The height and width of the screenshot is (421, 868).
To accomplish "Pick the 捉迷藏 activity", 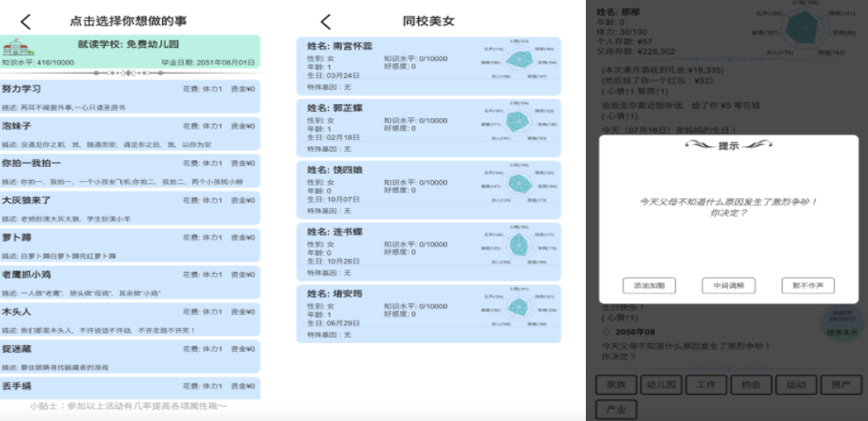I will [x=129, y=355].
